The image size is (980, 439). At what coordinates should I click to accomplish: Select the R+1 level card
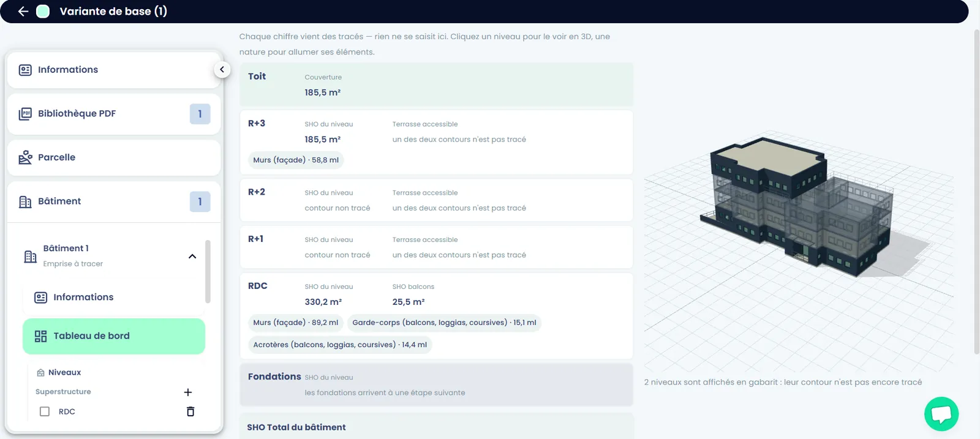pos(436,247)
